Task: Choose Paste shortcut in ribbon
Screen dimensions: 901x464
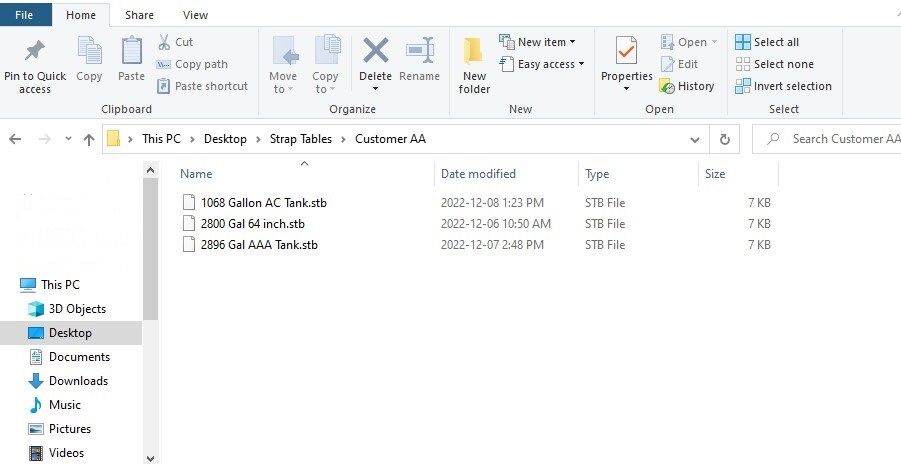Action: [x=202, y=86]
